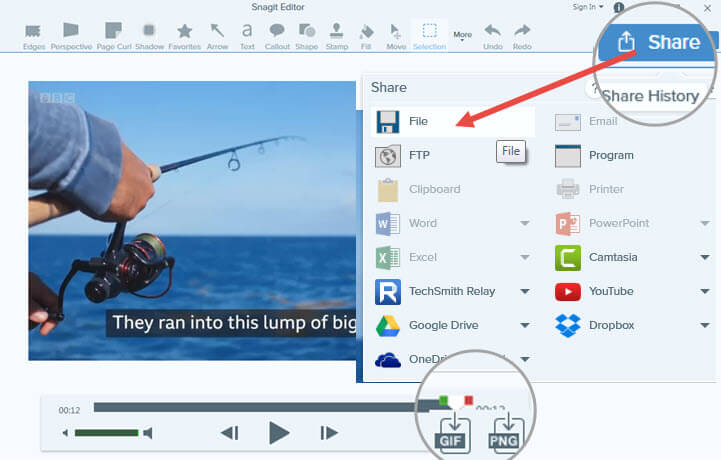Expand the Excel options arrow
The image size is (721, 460).
[525, 258]
